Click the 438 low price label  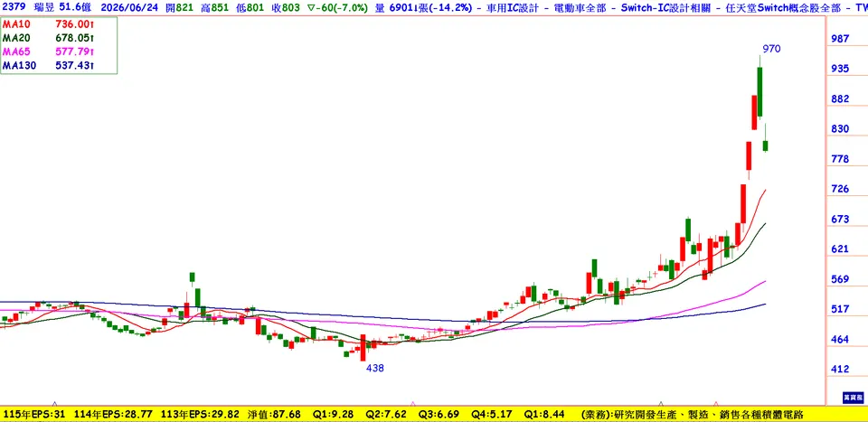pyautogui.click(x=374, y=367)
